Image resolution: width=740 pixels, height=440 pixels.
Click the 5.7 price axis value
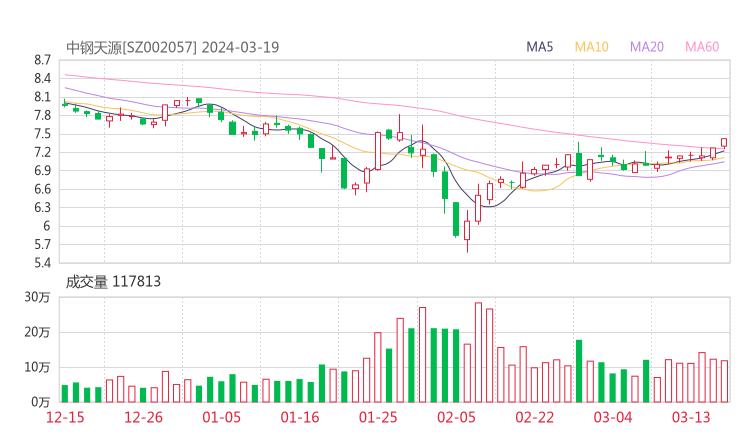coord(42,244)
